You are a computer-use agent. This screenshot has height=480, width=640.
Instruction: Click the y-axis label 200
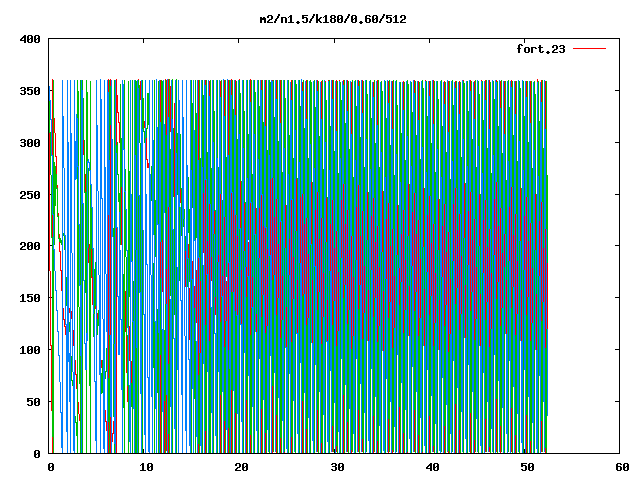click(x=30, y=246)
